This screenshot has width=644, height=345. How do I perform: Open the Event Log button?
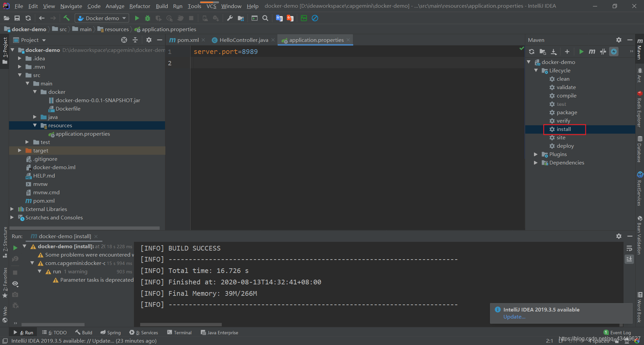coord(617,333)
